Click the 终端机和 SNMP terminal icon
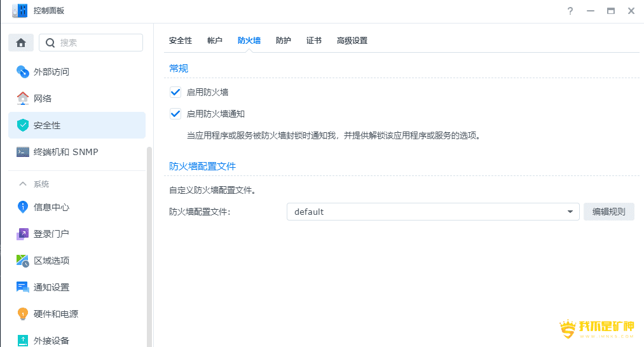 (x=23, y=152)
